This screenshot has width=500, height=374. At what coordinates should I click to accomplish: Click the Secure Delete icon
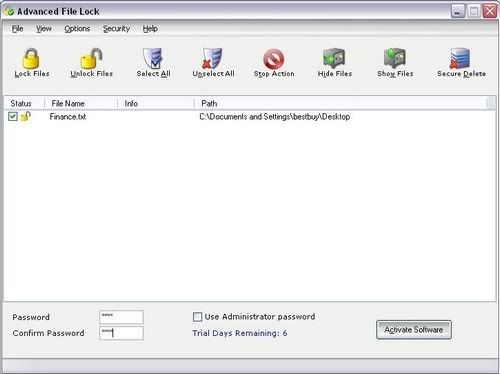[x=460, y=58]
